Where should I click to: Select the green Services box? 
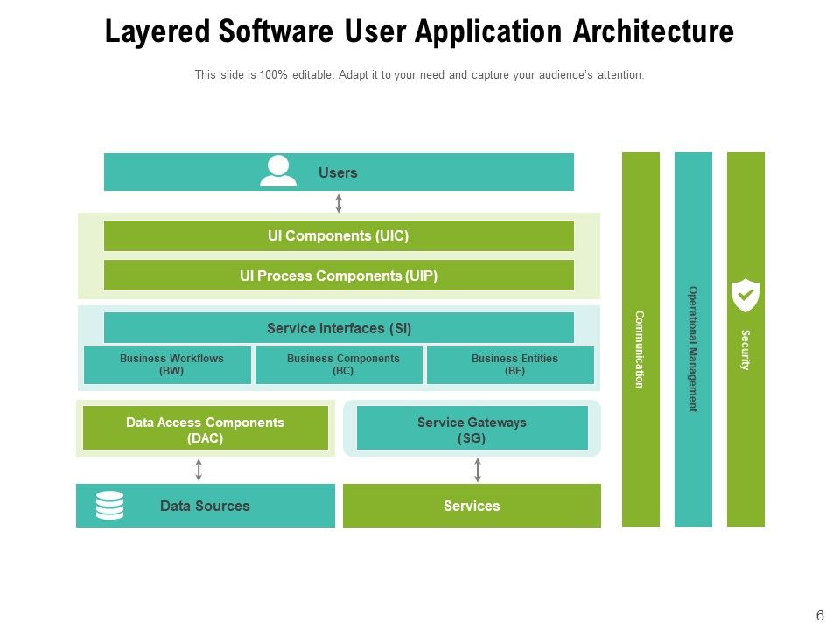pyautogui.click(x=472, y=506)
